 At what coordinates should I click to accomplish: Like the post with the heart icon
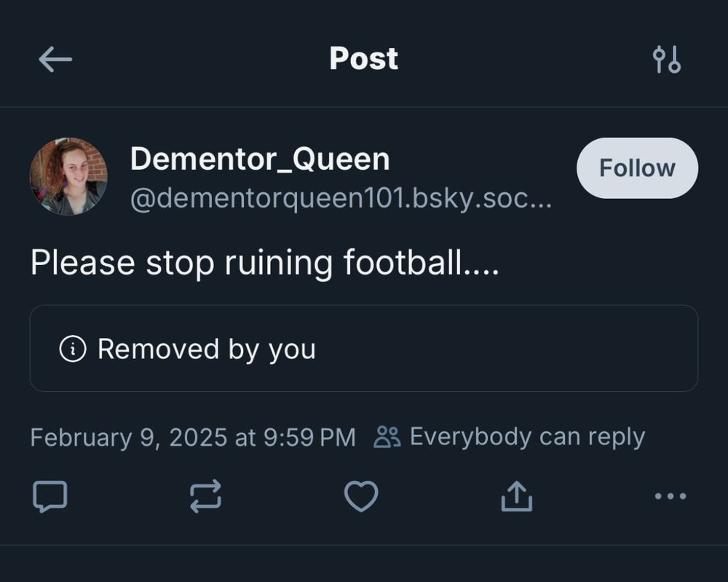tap(361, 497)
